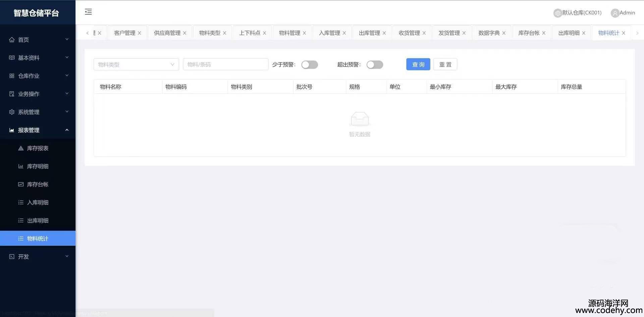Expand the 基本资料 menu chevron
Image resolution: width=644 pixels, height=317 pixels.
coord(67,58)
